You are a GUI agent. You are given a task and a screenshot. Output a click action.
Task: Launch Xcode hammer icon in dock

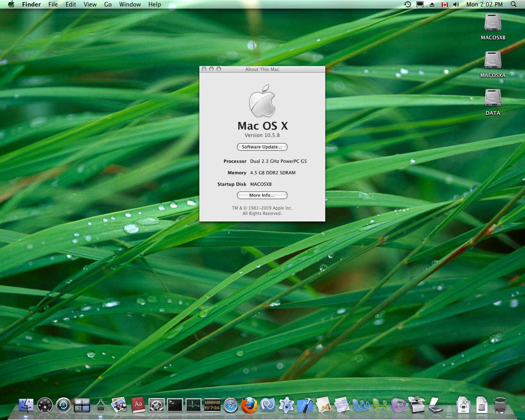[x=305, y=405]
